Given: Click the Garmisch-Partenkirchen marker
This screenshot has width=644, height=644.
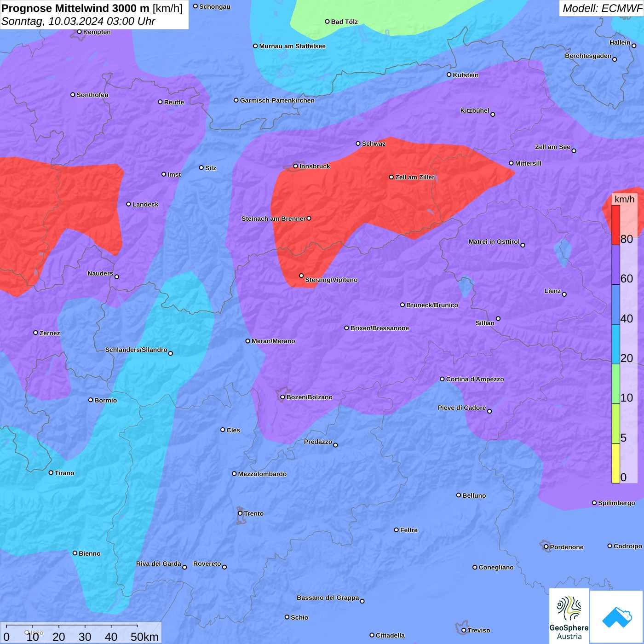Looking at the screenshot, I should [236, 100].
